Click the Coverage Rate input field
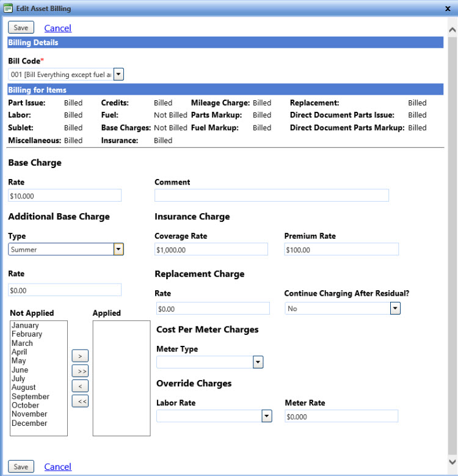The width and height of the screenshot is (458, 476). pos(211,249)
